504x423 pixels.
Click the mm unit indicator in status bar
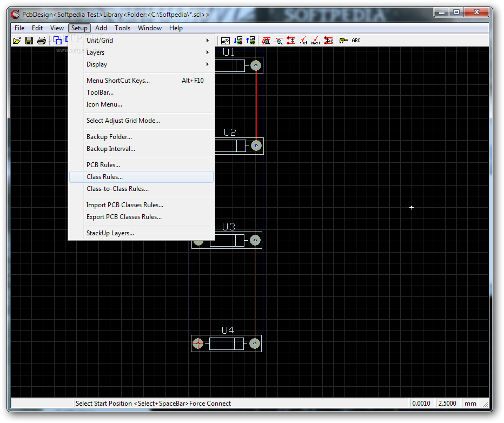(x=470, y=404)
